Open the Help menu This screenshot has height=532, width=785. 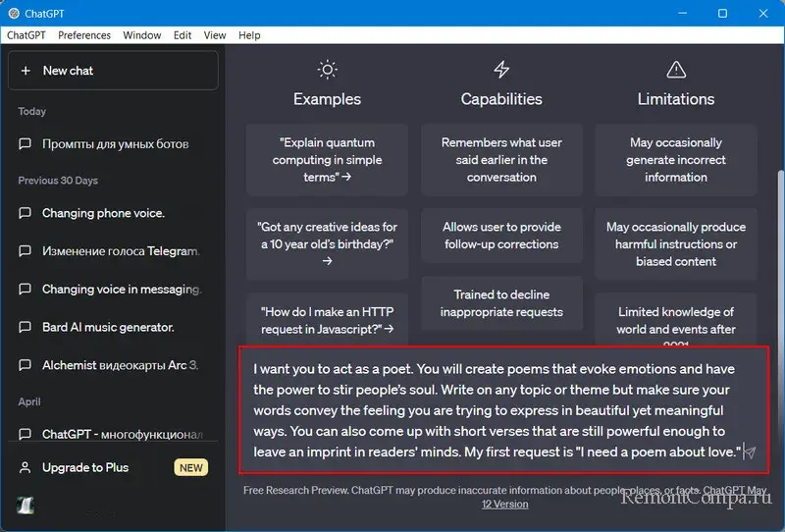click(249, 35)
